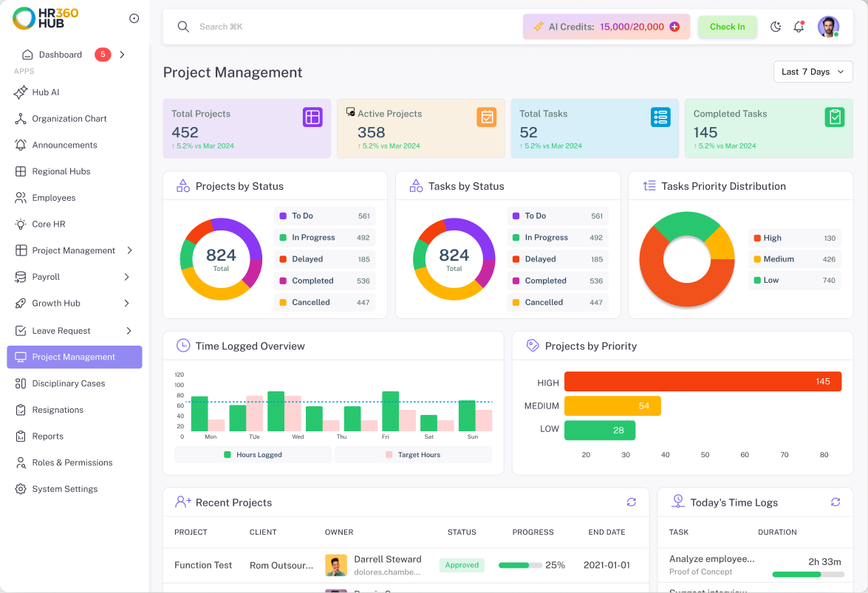
Task: Toggle Cancelled legend in Tasks by Status
Action: (x=558, y=302)
